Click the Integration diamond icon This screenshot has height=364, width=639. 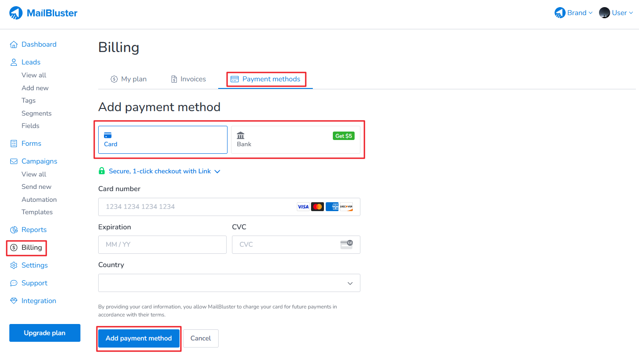pos(14,301)
